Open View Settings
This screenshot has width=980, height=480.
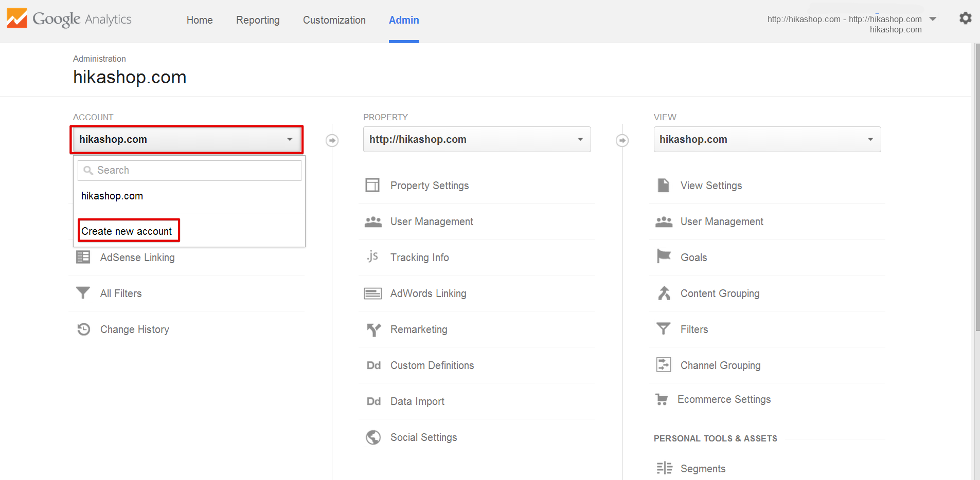[x=711, y=186]
